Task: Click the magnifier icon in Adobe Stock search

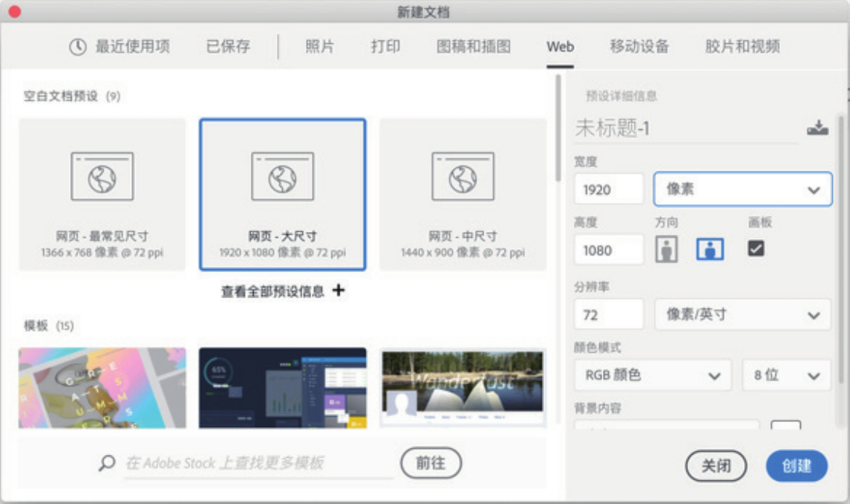Action: pyautogui.click(x=107, y=463)
